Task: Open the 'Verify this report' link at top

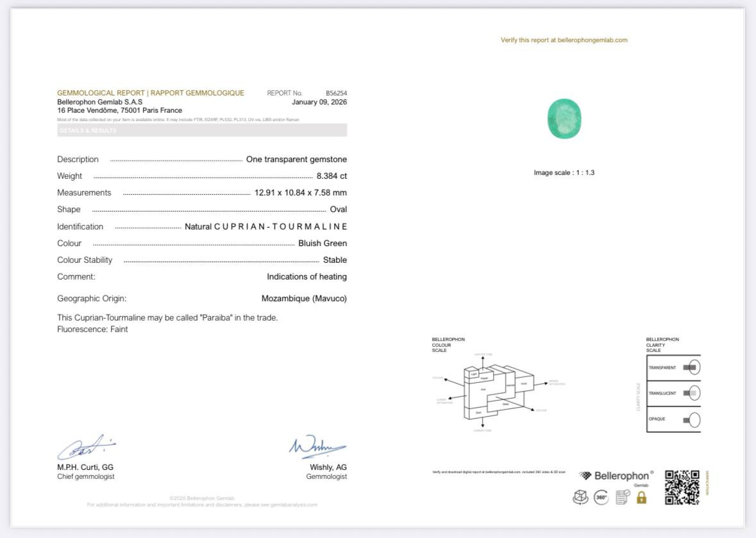Action: pyautogui.click(x=564, y=40)
